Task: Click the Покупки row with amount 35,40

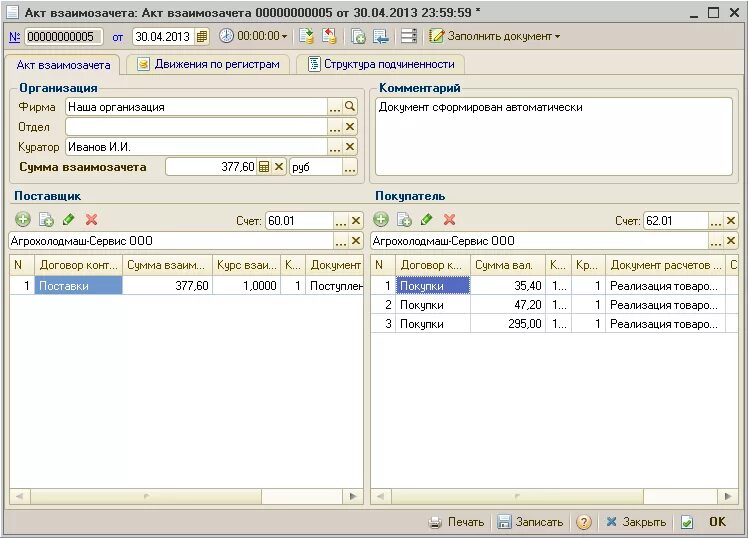Action: tap(554, 286)
